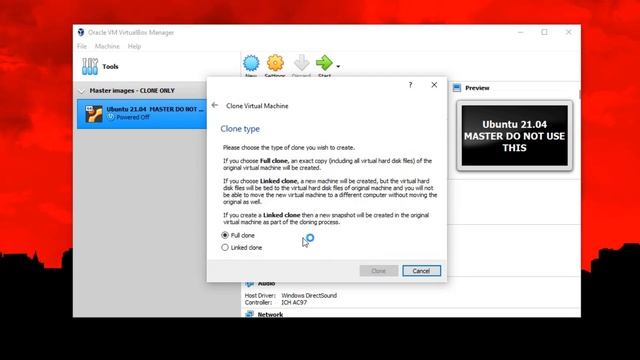640x360 pixels.
Task: Select the Full clone radio button
Action: [225, 236]
